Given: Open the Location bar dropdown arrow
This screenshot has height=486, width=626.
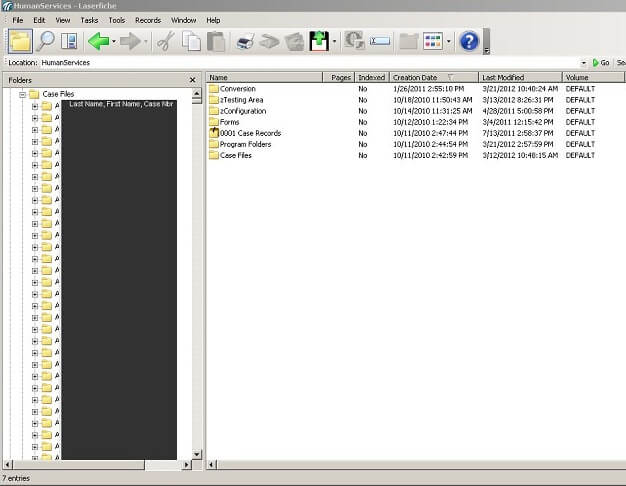Looking at the screenshot, I should [x=583, y=63].
